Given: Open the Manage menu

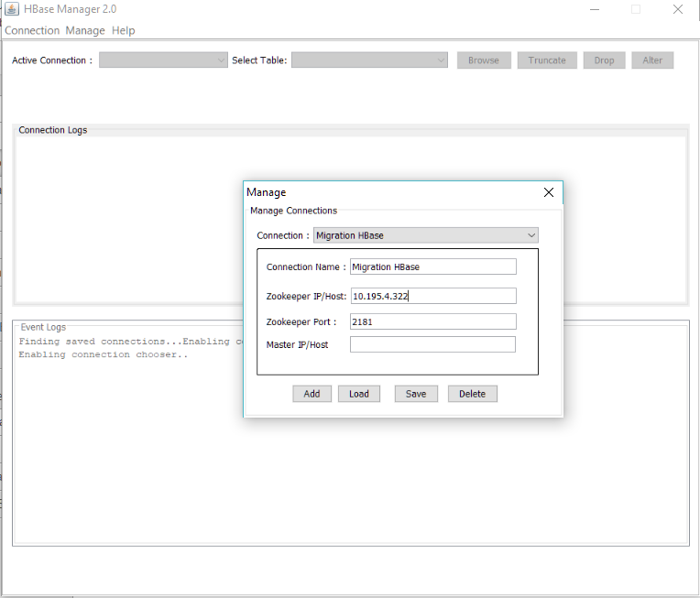Looking at the screenshot, I should 85,30.
